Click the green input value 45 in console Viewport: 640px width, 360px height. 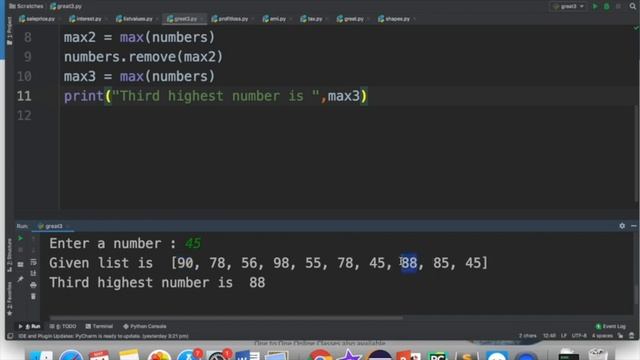point(193,243)
